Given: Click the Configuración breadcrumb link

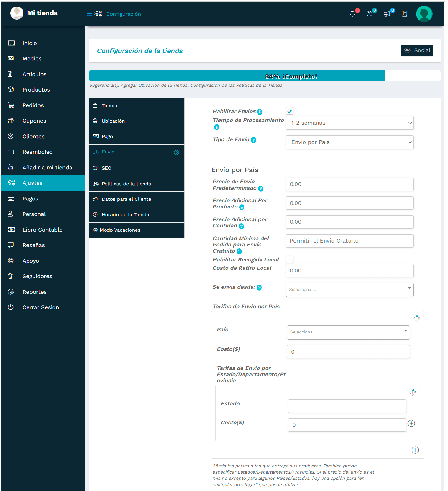Looking at the screenshot, I should pos(123,14).
